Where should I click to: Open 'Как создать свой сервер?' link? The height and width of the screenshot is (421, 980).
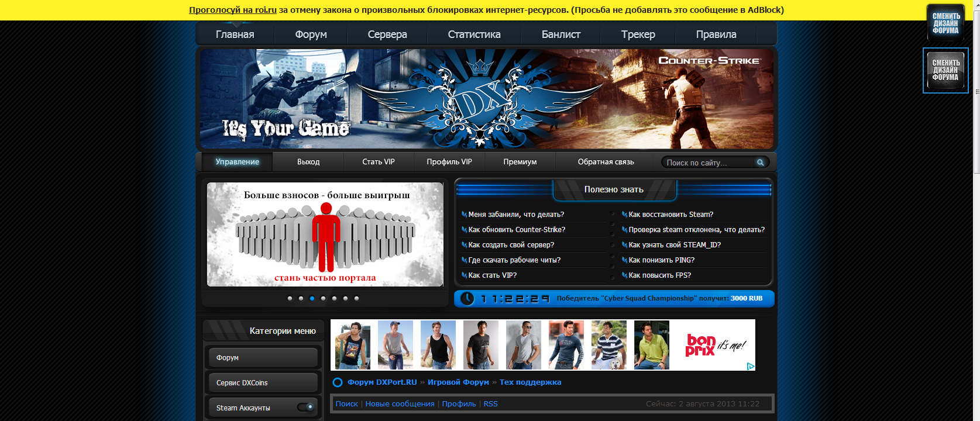pyautogui.click(x=511, y=245)
